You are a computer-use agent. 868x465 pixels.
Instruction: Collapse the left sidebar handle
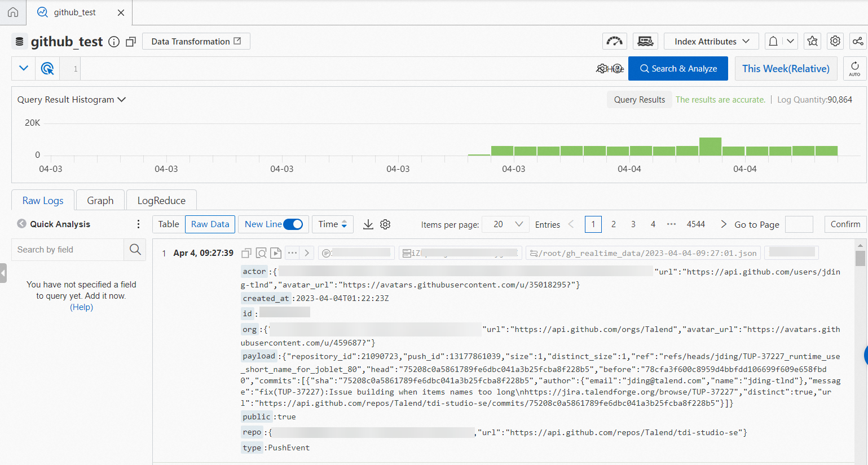[x=3, y=273]
